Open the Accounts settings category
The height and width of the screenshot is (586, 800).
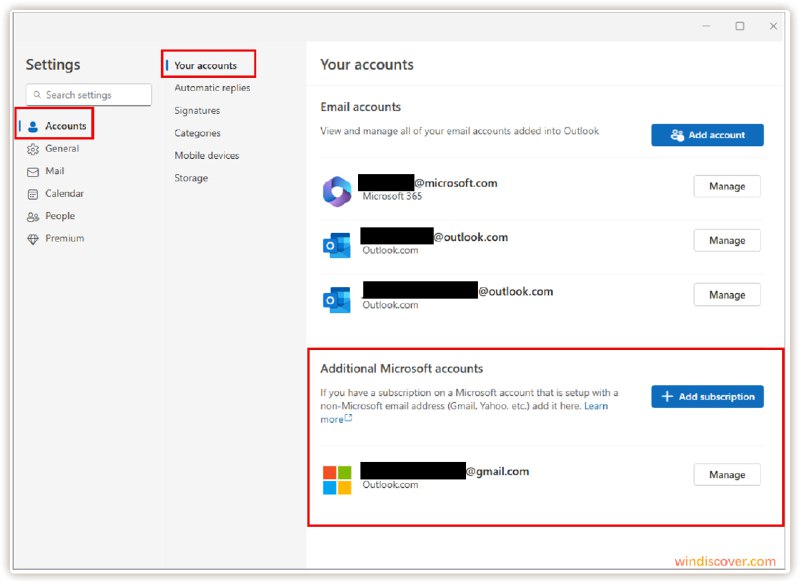[55, 125]
